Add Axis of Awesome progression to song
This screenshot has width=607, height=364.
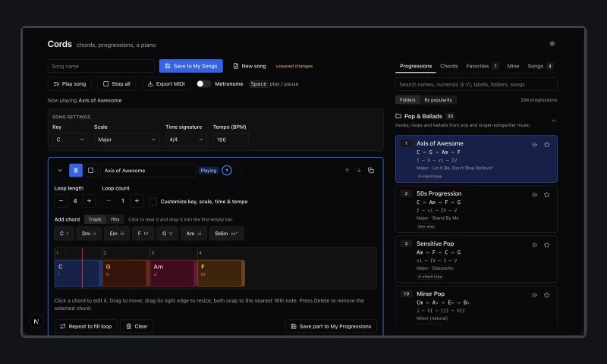534,145
